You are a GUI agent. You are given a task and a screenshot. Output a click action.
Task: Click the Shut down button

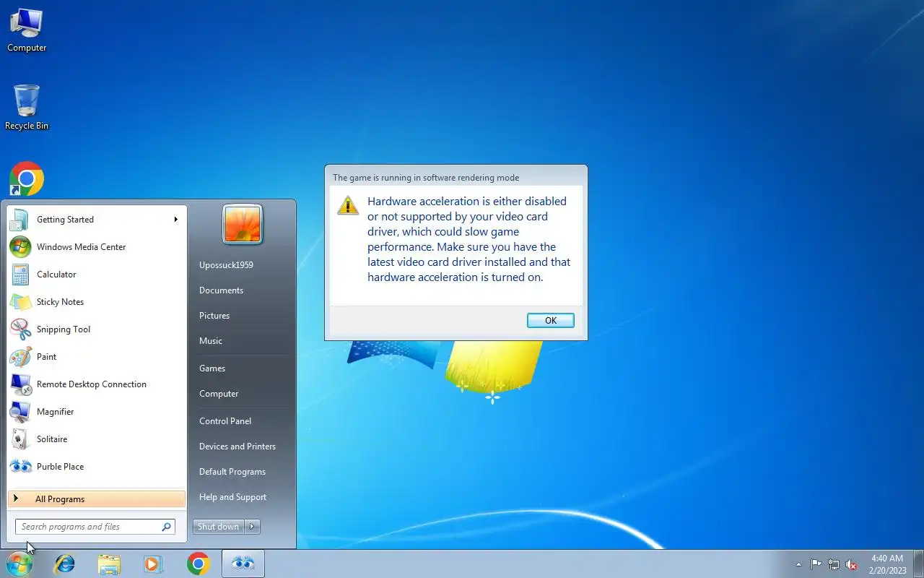click(x=219, y=527)
